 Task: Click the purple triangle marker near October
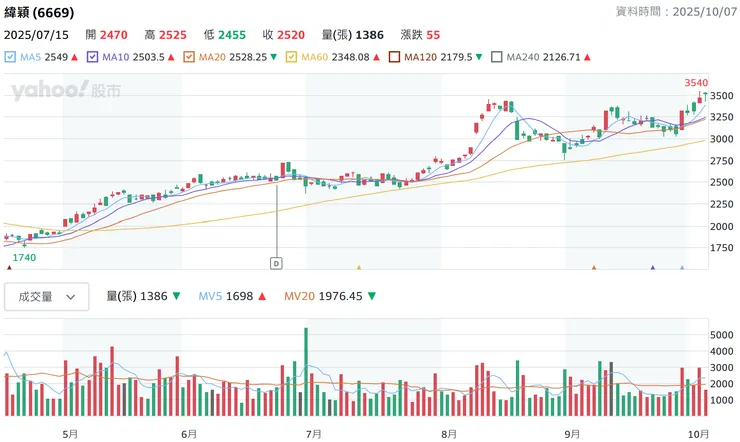coord(653,268)
